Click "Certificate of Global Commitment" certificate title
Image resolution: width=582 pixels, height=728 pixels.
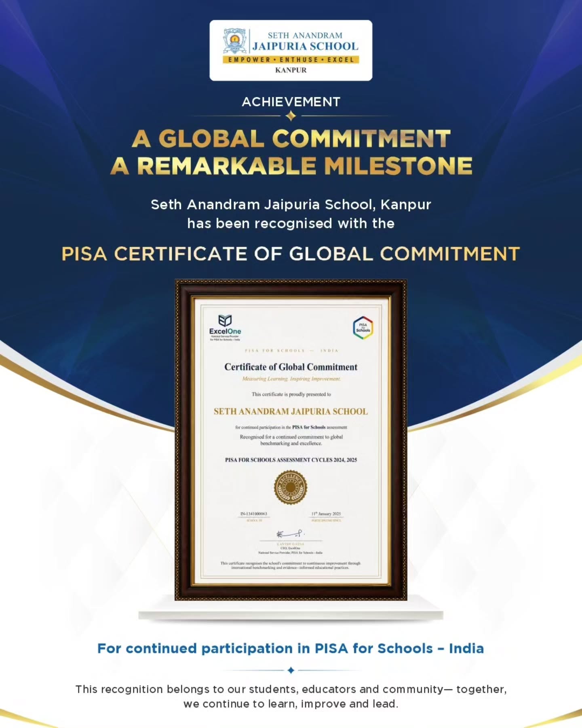[x=291, y=367]
